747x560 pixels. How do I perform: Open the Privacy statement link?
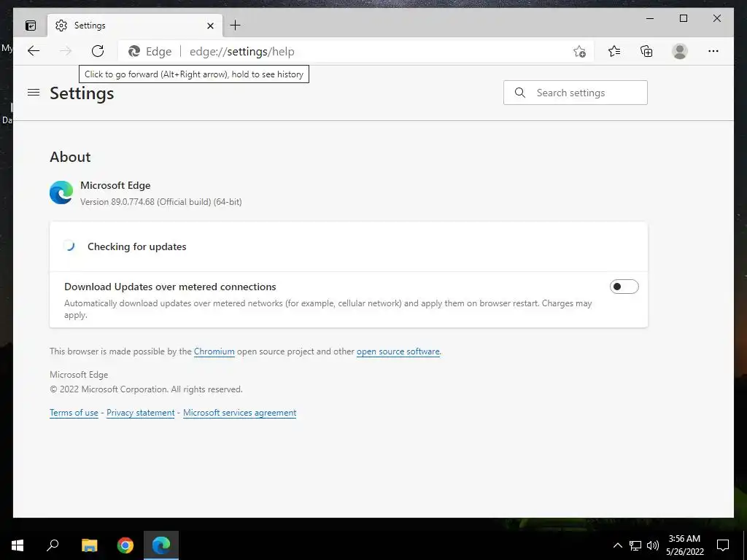[x=141, y=413]
